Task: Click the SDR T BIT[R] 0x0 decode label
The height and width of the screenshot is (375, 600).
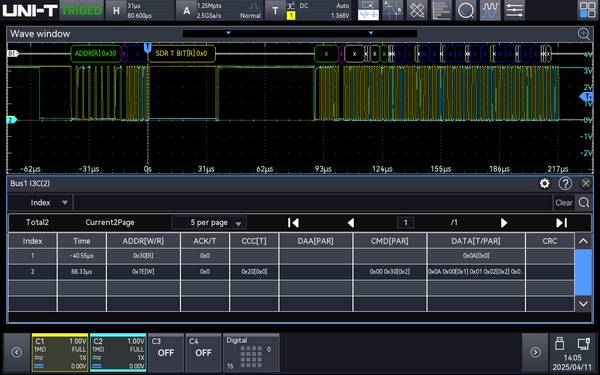Action: pyautogui.click(x=181, y=54)
